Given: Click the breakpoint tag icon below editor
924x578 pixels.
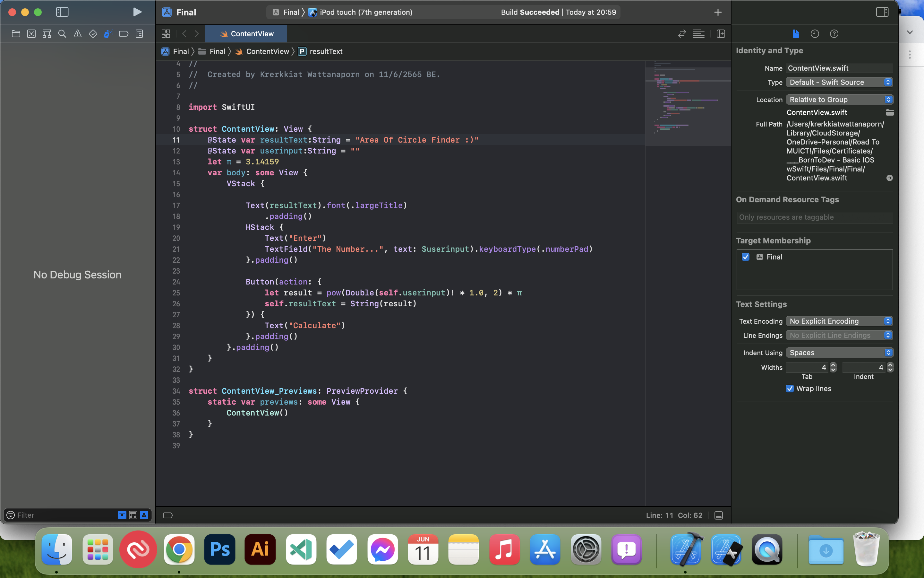Looking at the screenshot, I should pos(168,515).
